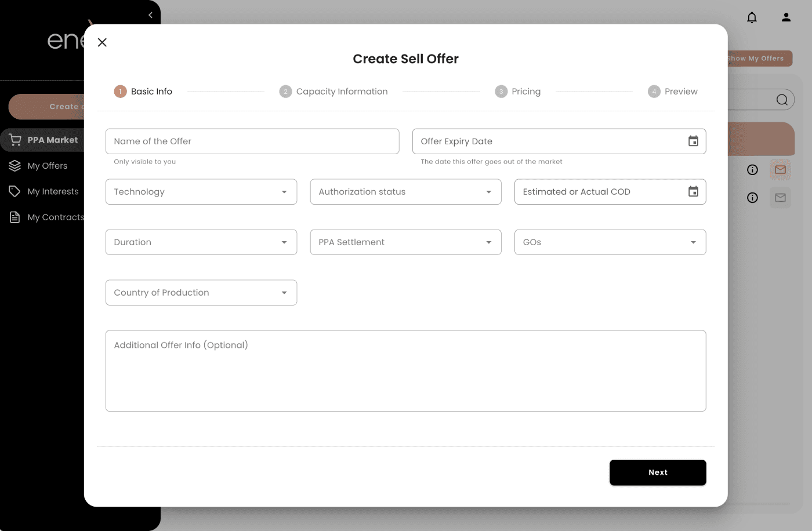Expand the Duration dropdown
The width and height of the screenshot is (812, 531).
click(201, 242)
